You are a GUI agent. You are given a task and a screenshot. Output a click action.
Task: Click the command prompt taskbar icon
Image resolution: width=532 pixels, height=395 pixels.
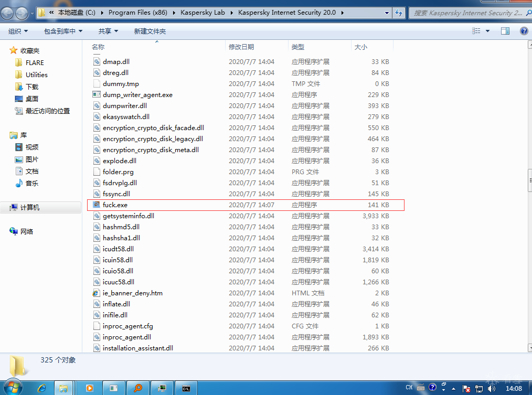(186, 388)
